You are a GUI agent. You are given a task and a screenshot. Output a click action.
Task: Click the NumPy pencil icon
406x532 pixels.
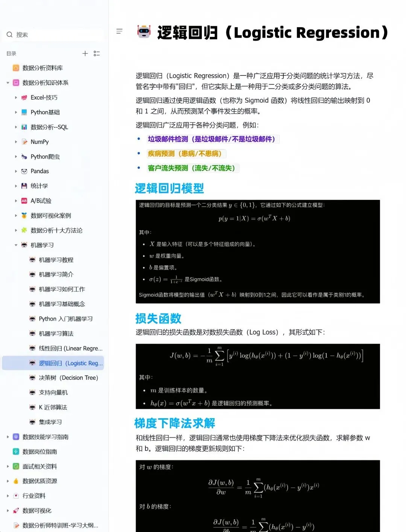(x=24, y=142)
